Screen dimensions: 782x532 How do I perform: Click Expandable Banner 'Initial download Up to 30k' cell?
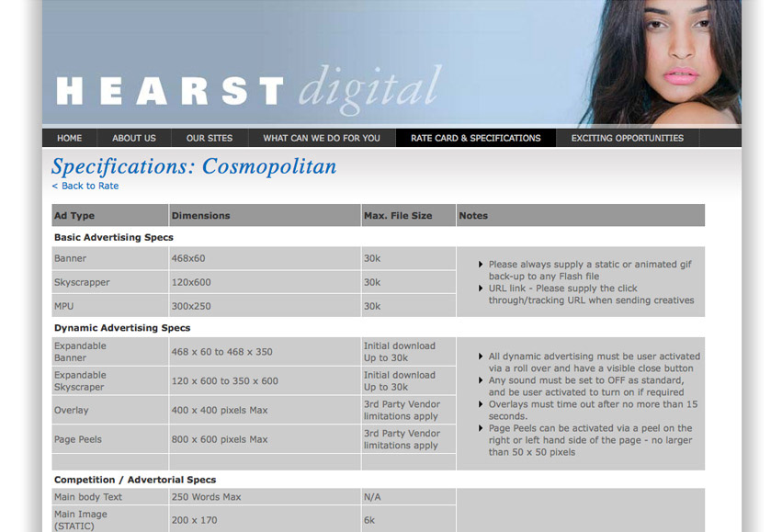coord(408,352)
